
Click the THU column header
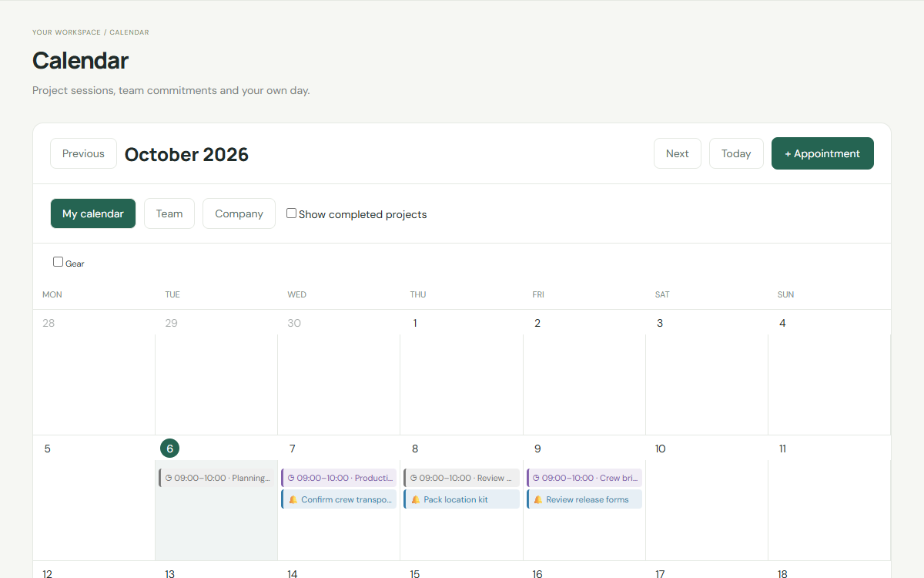(418, 294)
